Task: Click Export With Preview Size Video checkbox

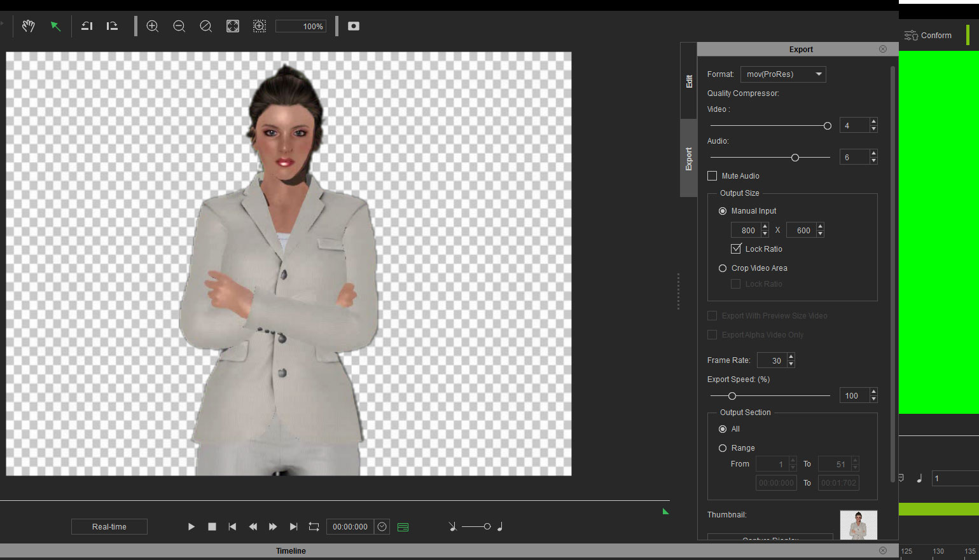Action: [712, 316]
